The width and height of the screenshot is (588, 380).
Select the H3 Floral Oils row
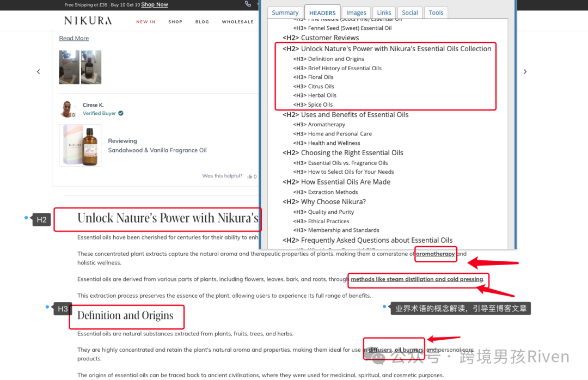(x=313, y=77)
